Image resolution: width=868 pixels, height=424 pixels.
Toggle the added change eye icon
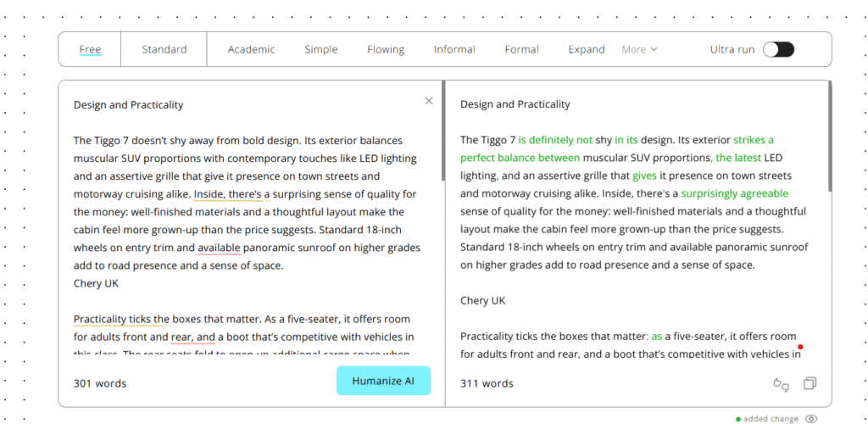(x=811, y=419)
